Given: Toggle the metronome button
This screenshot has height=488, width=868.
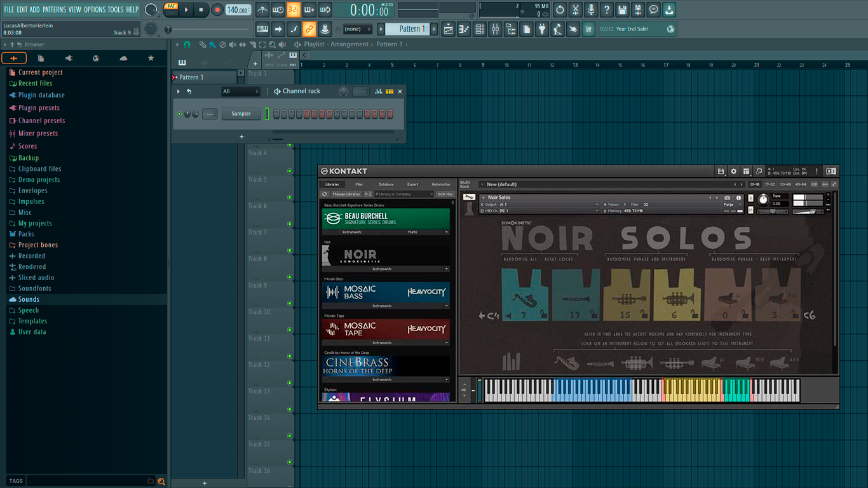Looking at the screenshot, I should pos(262,10).
